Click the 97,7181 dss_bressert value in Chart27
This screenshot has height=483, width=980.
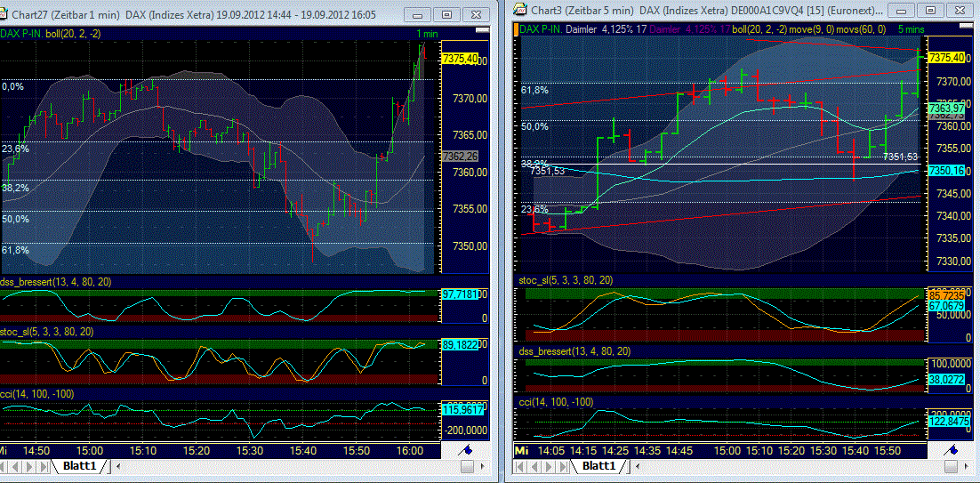[460, 294]
